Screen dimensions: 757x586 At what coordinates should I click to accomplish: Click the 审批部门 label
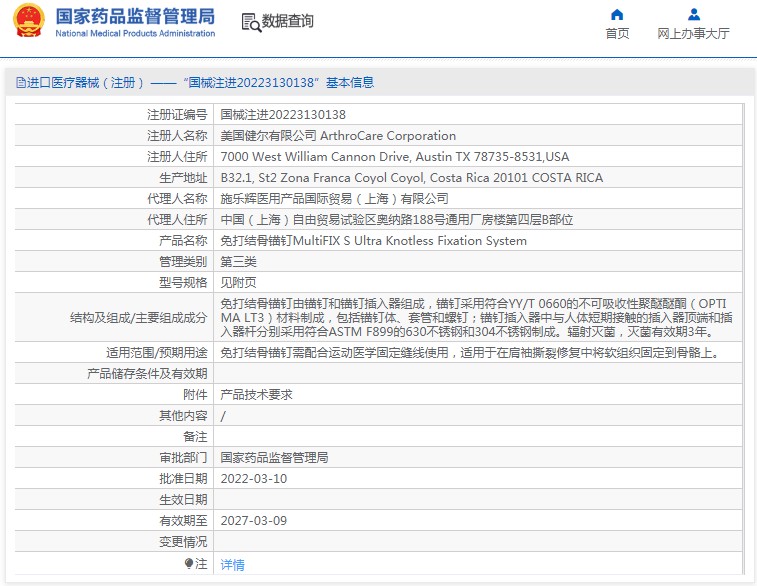click(x=183, y=458)
